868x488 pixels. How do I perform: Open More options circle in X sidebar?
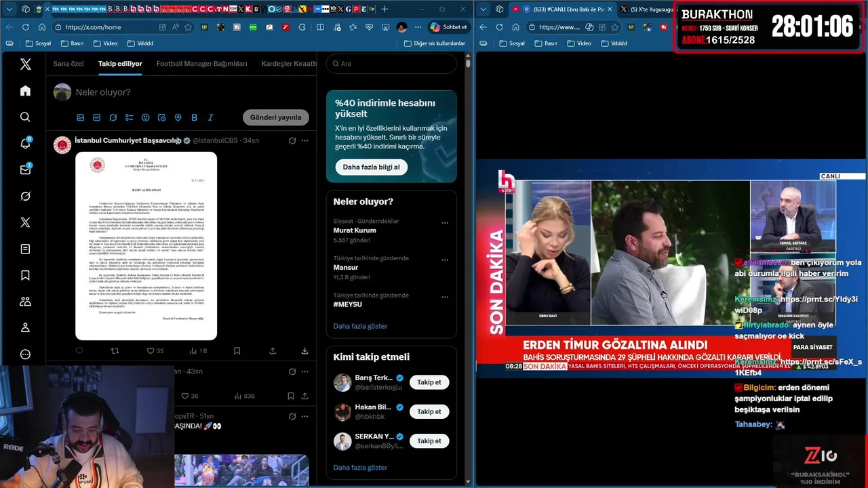[x=25, y=354]
